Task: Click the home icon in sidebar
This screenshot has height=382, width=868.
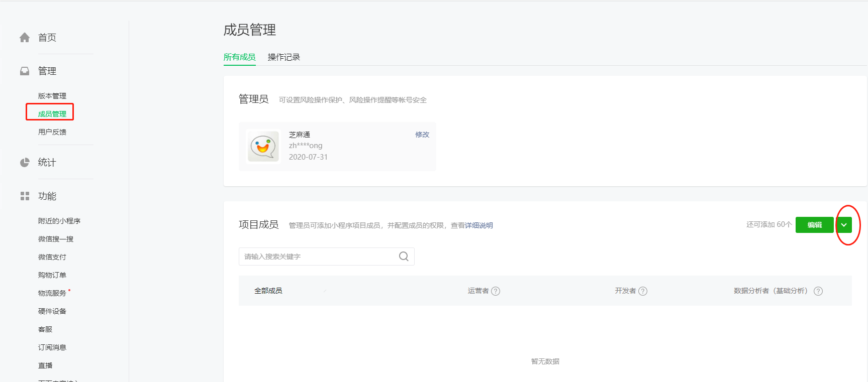Action: (x=25, y=38)
